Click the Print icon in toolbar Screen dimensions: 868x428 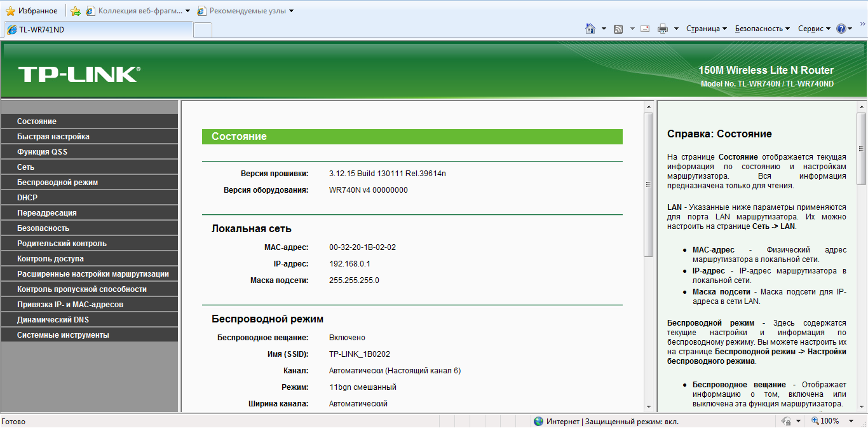[663, 29]
